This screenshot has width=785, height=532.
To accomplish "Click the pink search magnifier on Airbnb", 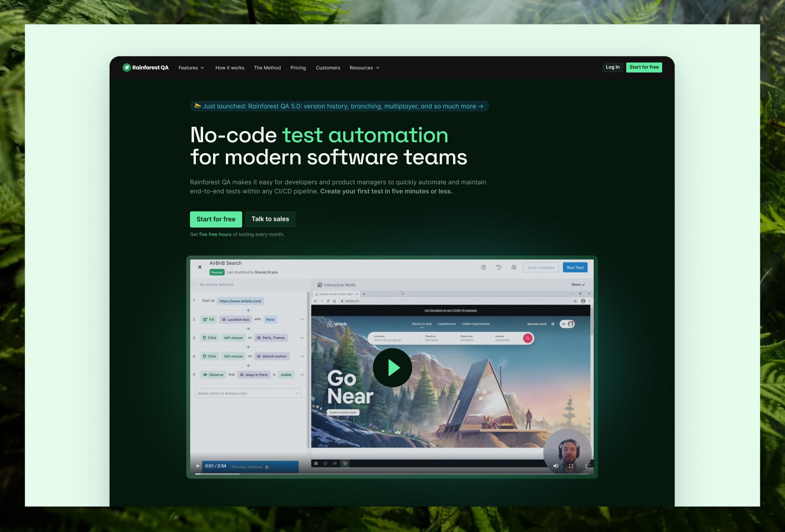I will pyautogui.click(x=528, y=338).
